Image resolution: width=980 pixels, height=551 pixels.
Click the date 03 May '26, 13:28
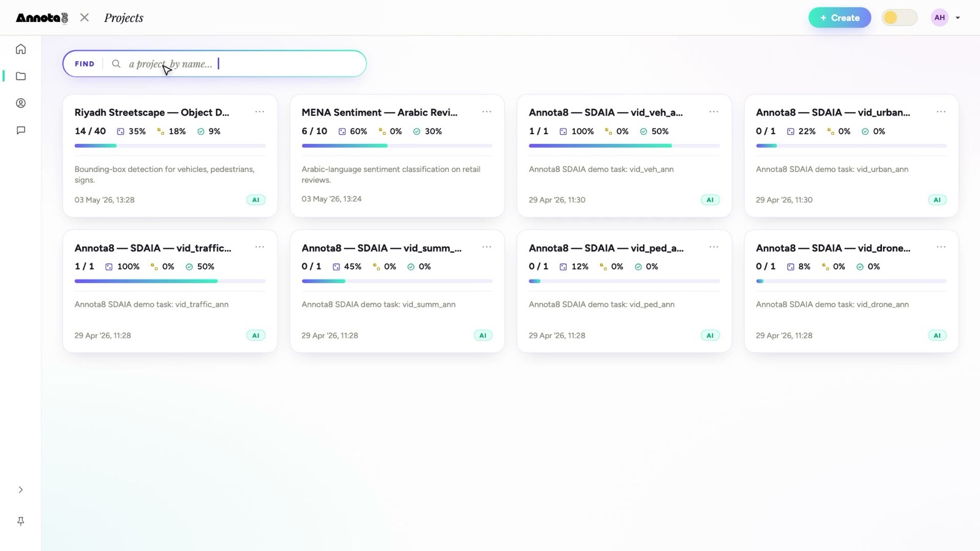(105, 200)
